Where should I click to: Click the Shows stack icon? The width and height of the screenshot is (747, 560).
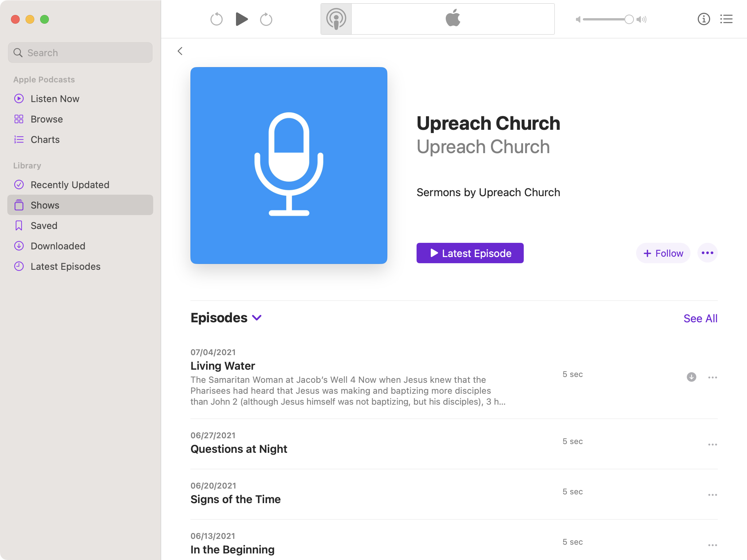pos(19,205)
